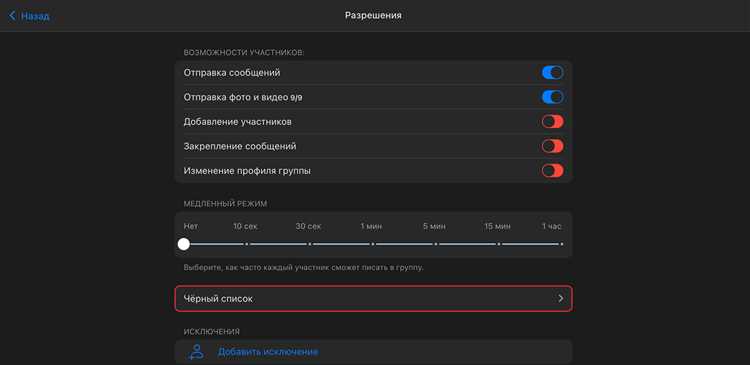The image size is (750, 365).
Task: Click the slow mode hint text Выберите, как часто
Action: [x=304, y=268]
